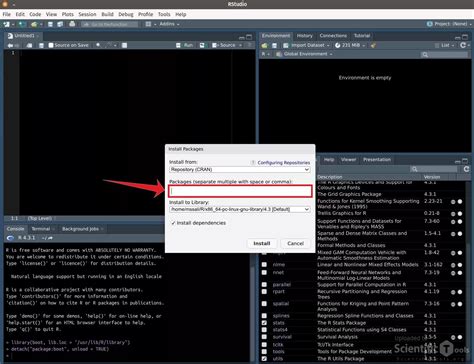
Task: Open the Global Environment dropdown
Action: [304, 54]
